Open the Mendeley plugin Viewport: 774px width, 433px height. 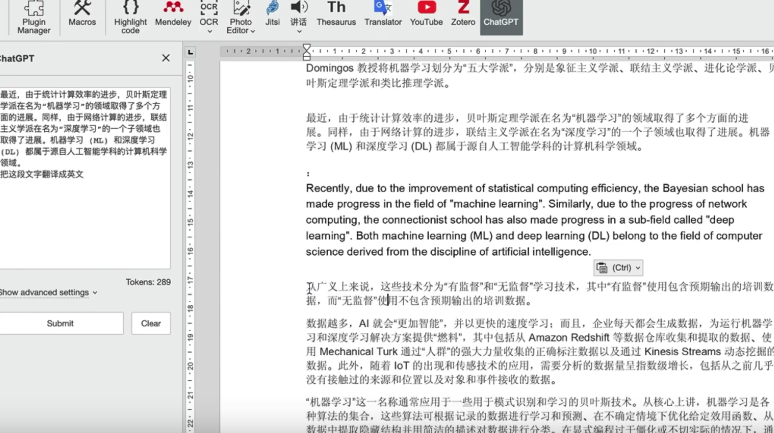(173, 15)
